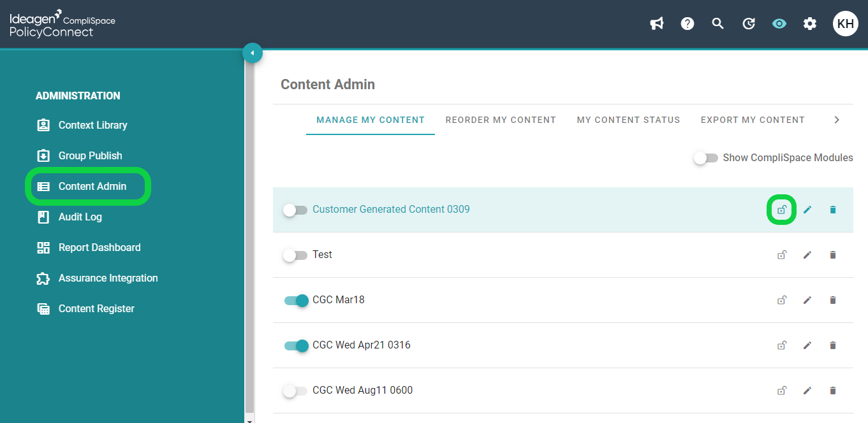Enable the Test module toggle
Viewport: 868px width, 423px height.
pos(295,255)
